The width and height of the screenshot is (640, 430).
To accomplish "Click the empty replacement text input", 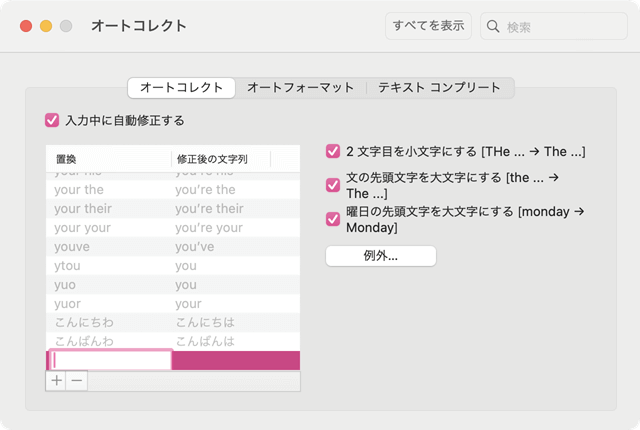I will coord(110,361).
